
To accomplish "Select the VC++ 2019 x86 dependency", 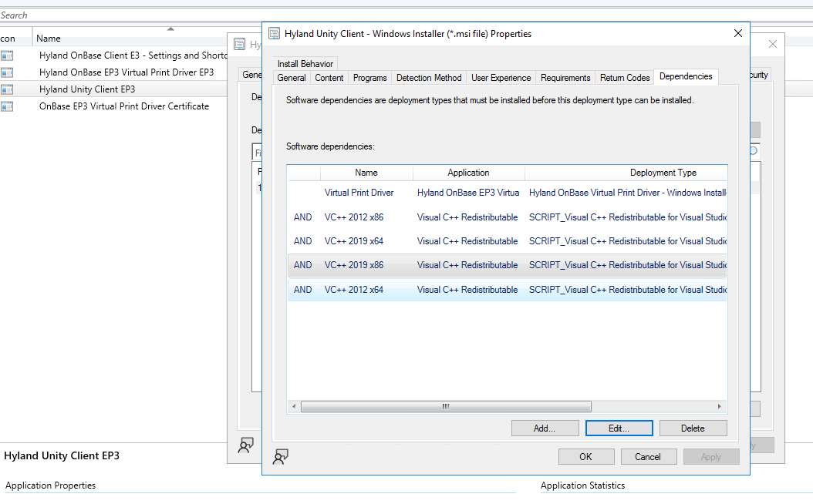I will [x=508, y=265].
